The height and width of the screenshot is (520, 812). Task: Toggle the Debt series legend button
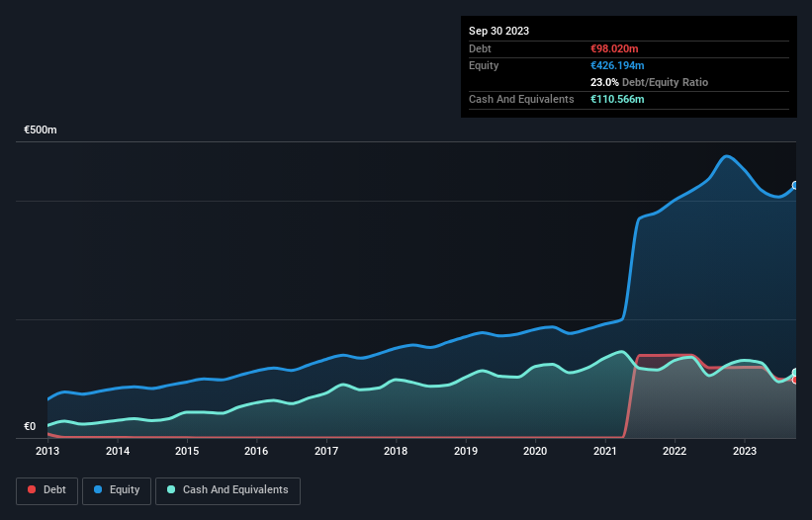tap(46, 490)
